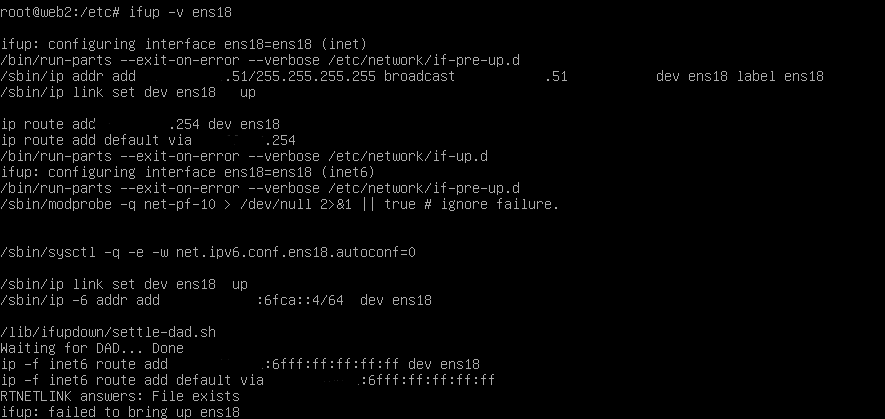Click the 'ifup: failed to bring up ens18' message
Screen dimensions: 885x419
120,412
